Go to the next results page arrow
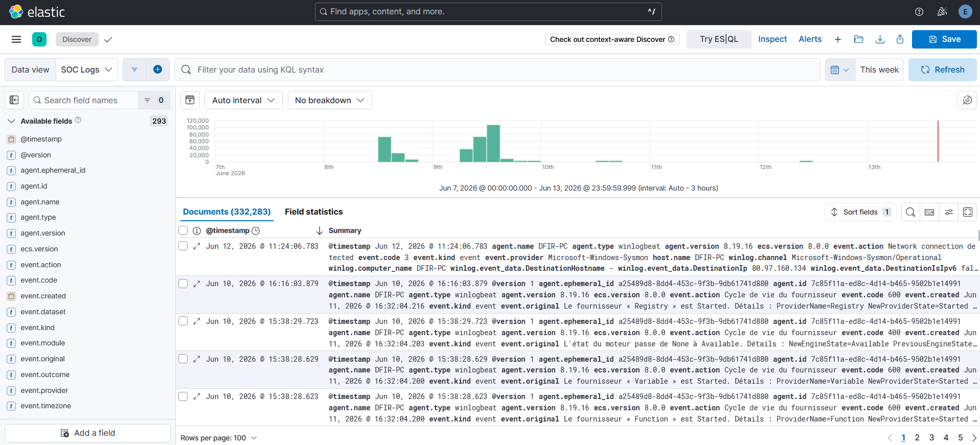The width and height of the screenshot is (980, 445). click(x=974, y=438)
